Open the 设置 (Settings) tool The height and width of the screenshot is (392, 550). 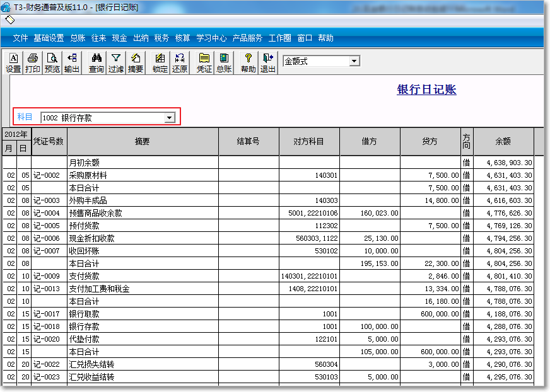coord(13,61)
